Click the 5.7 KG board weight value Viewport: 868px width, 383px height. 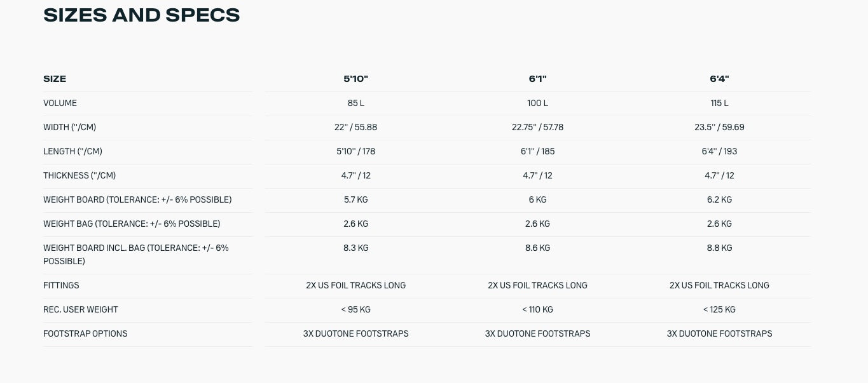[x=355, y=199]
